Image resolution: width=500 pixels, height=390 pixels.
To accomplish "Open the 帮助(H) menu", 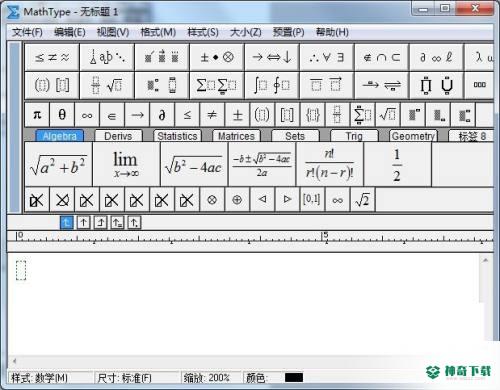I will pyautogui.click(x=332, y=32).
